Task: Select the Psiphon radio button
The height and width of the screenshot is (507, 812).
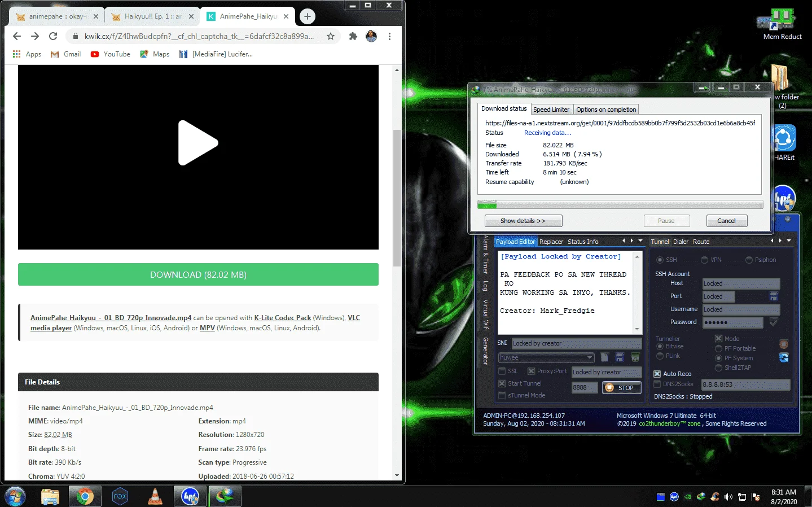Action: pyautogui.click(x=749, y=260)
